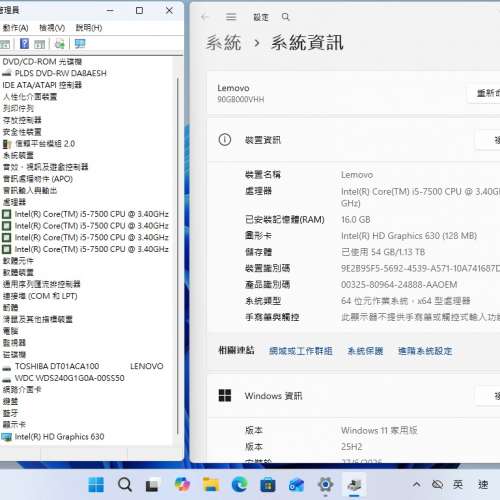Select 滑鼠及其他指標裝置 category
The image size is (500, 500).
tap(38, 319)
